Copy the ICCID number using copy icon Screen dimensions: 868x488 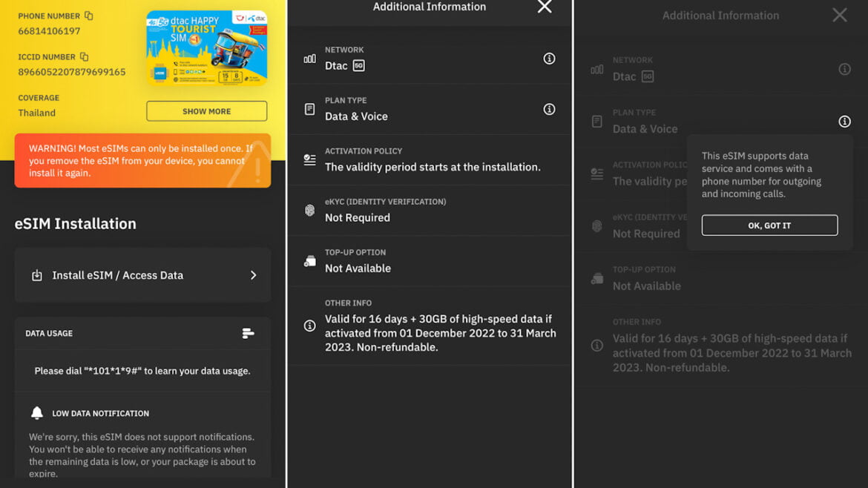click(x=84, y=56)
